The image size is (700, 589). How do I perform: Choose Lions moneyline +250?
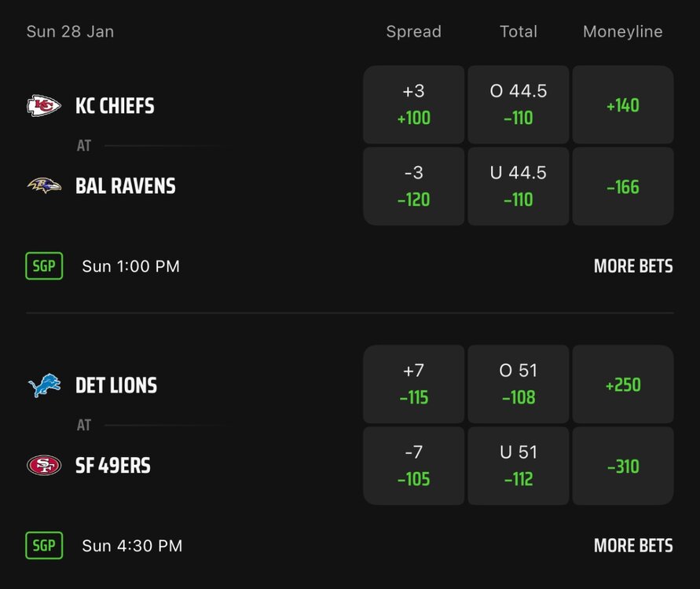622,384
